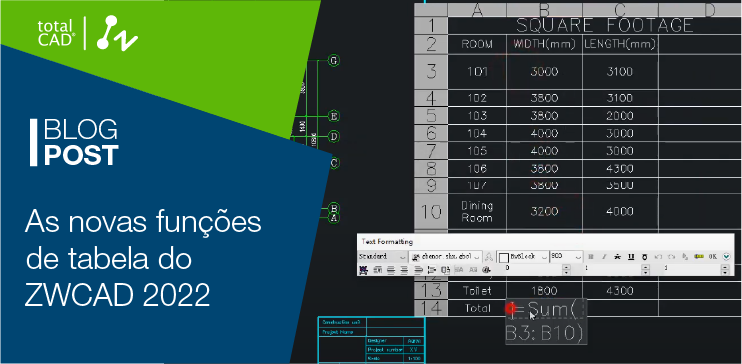This screenshot has height=364, width=742.
Task: Click the Dining Room cell
Action: [477, 212]
